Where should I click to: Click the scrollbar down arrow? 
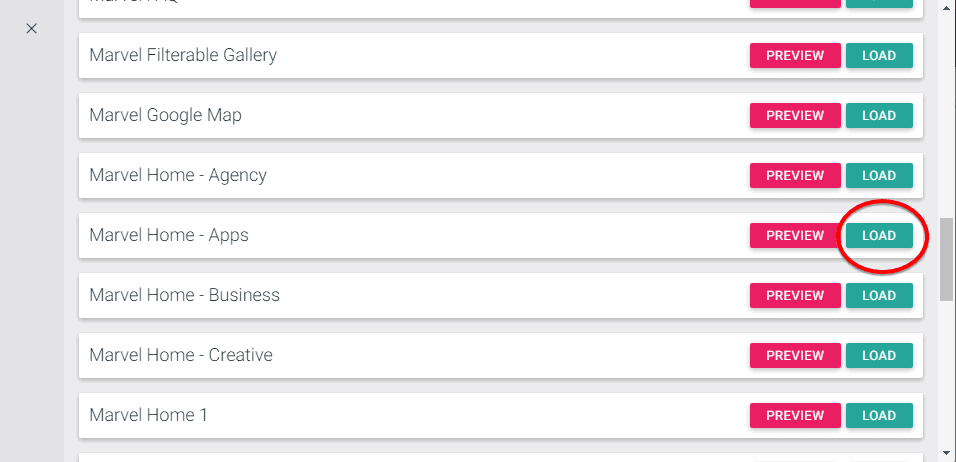click(x=946, y=453)
